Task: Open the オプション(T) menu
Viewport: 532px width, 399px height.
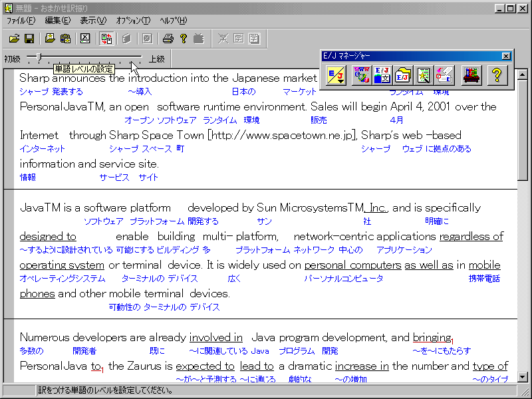Action: pos(133,21)
